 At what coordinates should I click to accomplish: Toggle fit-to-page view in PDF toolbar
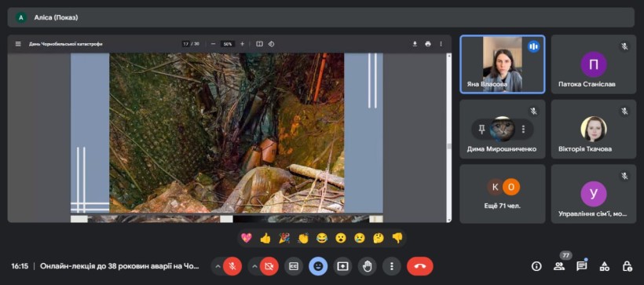tap(259, 44)
